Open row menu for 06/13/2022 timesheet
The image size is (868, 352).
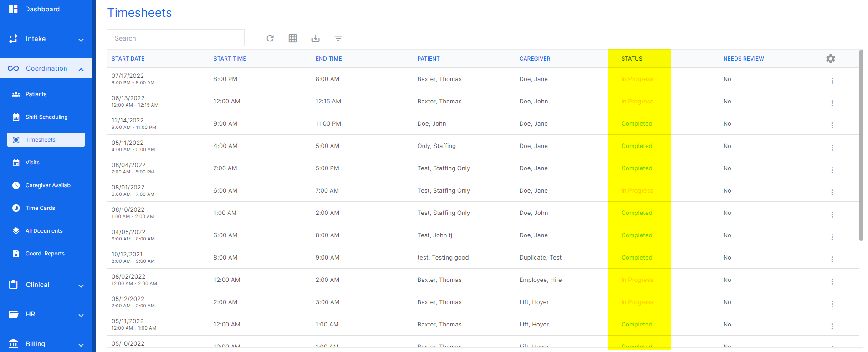[832, 103]
